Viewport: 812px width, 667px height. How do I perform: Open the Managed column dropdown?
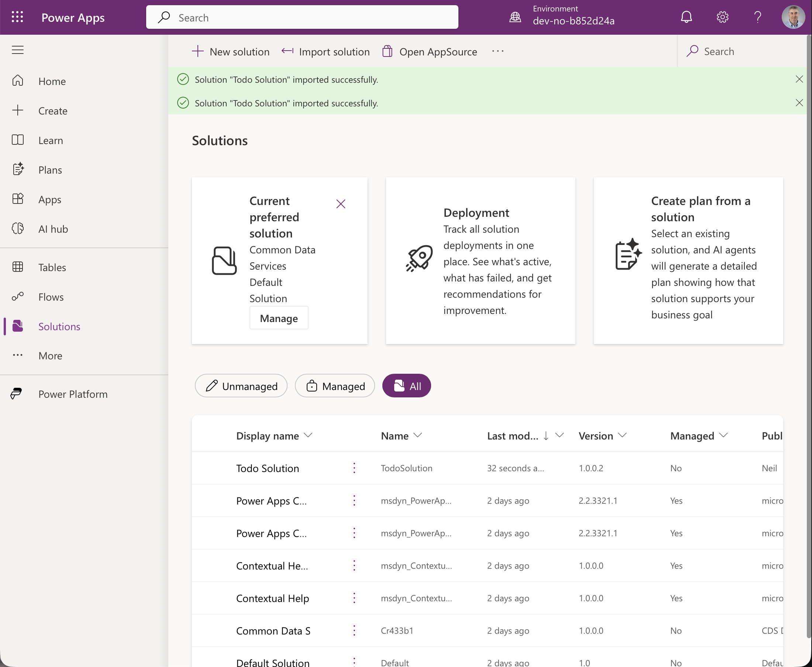pyautogui.click(x=723, y=435)
